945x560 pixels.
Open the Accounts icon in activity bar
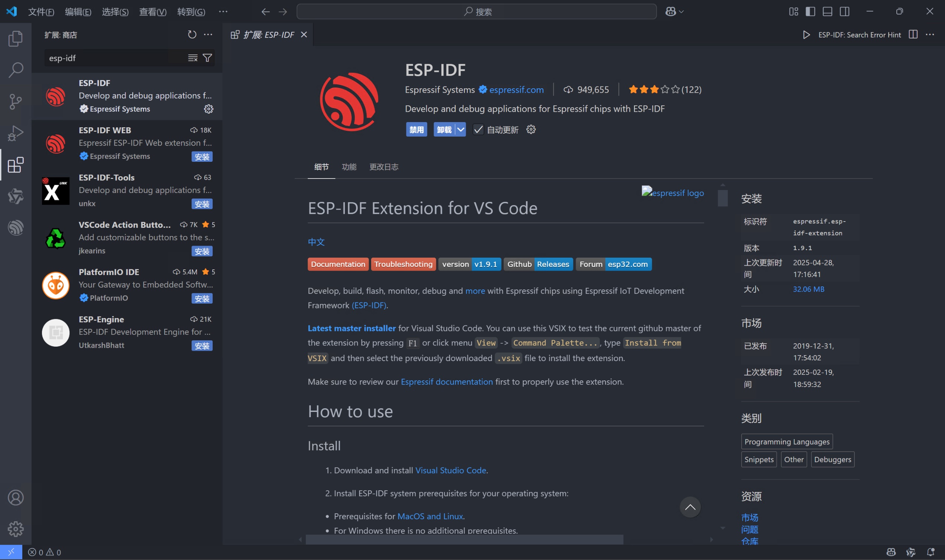16,497
